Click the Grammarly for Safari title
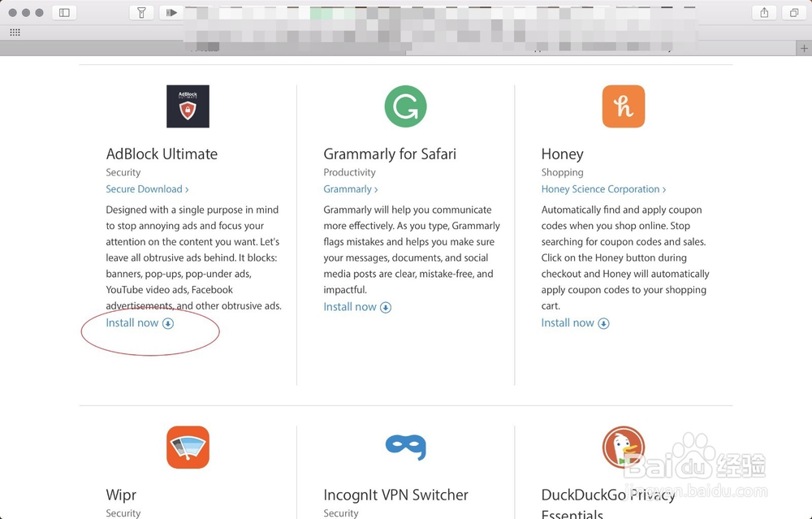 pyautogui.click(x=390, y=154)
